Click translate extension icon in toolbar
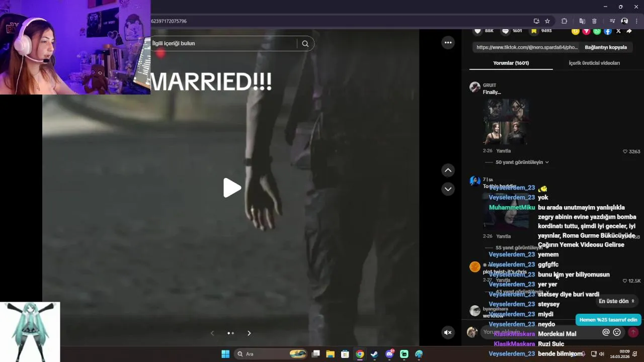 pos(582,21)
